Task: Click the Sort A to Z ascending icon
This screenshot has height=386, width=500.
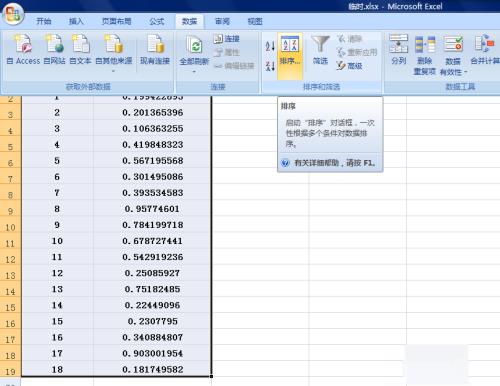Action: 270,46
